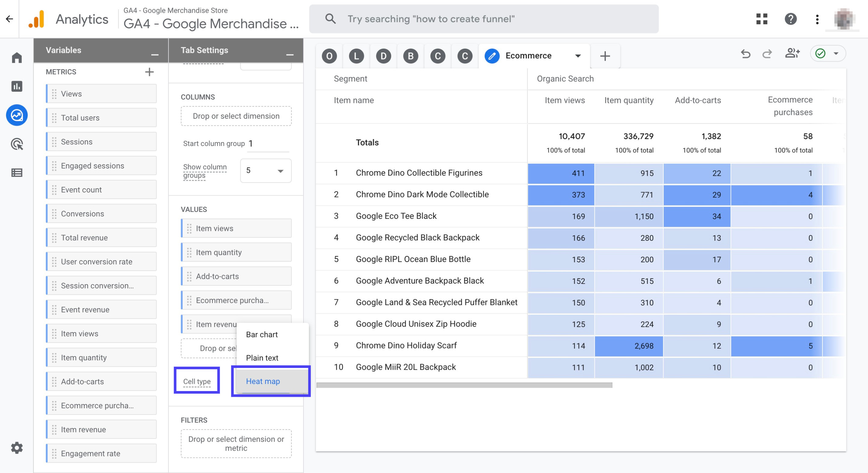The image size is (868, 473).
Task: Open the Admin gear icon
Action: click(x=17, y=448)
